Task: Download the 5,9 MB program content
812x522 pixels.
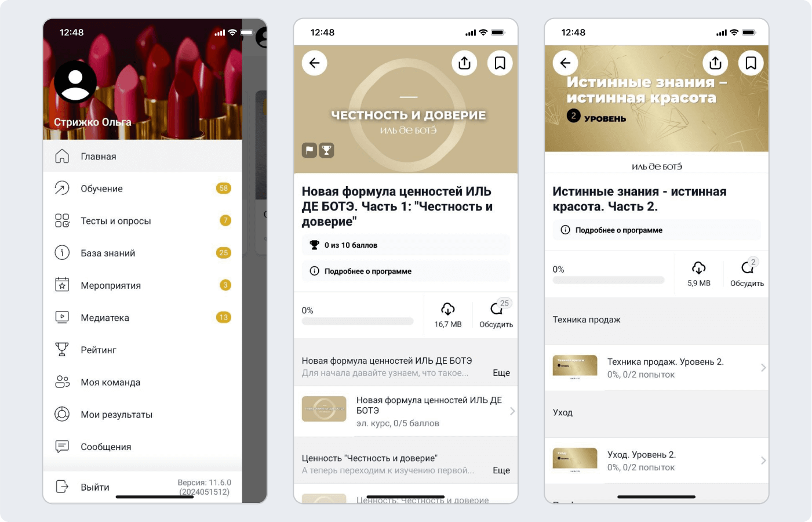Action: [x=699, y=274]
